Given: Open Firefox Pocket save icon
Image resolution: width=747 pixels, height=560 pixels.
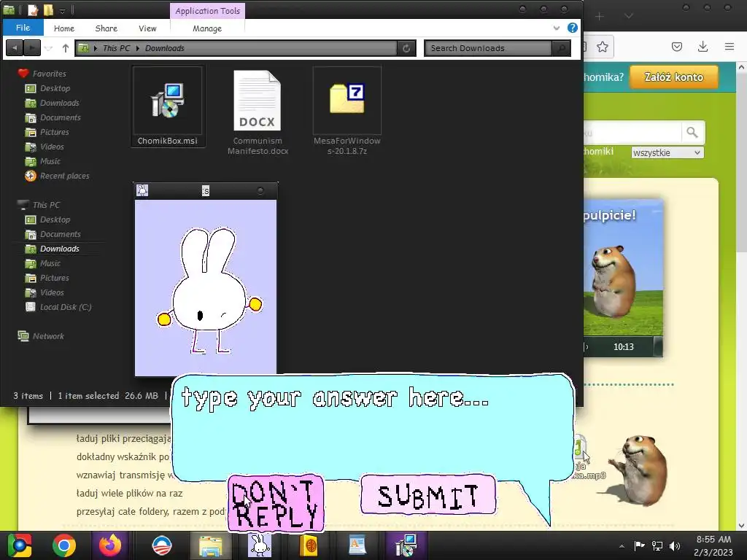Looking at the screenshot, I should [676, 47].
